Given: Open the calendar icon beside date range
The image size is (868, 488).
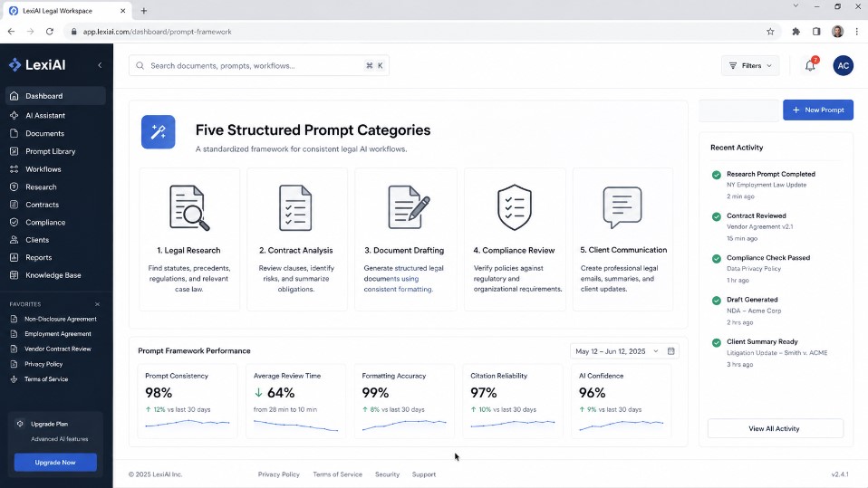Looking at the screenshot, I should click(x=670, y=351).
